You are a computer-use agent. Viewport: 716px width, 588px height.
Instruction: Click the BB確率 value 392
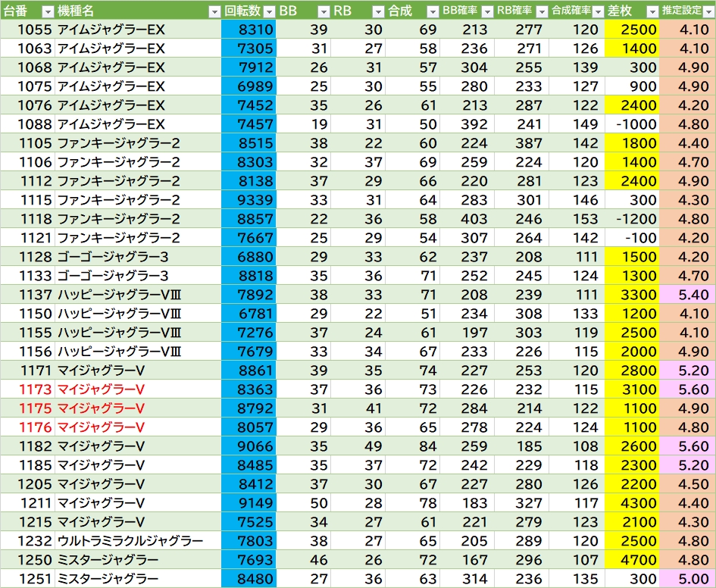click(474, 124)
